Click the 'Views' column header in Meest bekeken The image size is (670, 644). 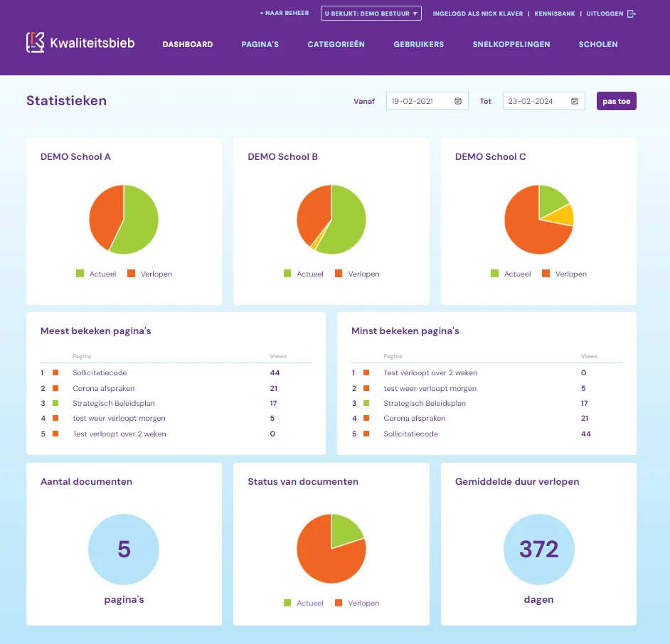click(277, 355)
